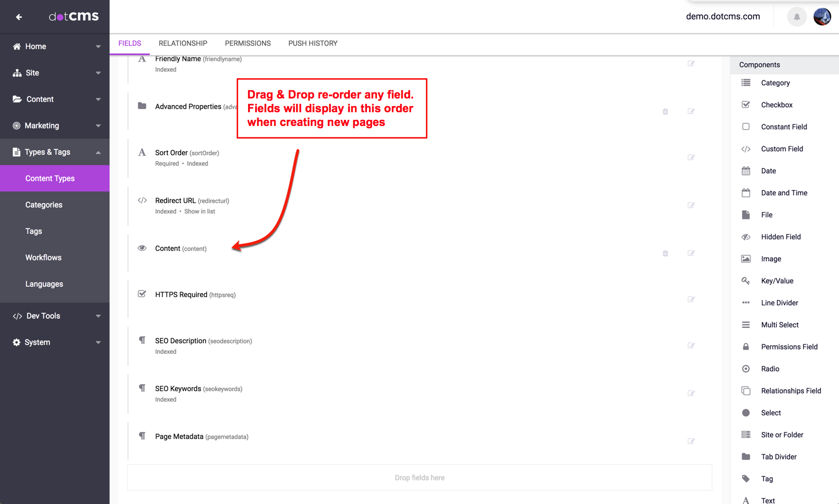Viewport: 839px width, 504px height.
Task: Switch to the Relationship tab
Action: [x=183, y=43]
